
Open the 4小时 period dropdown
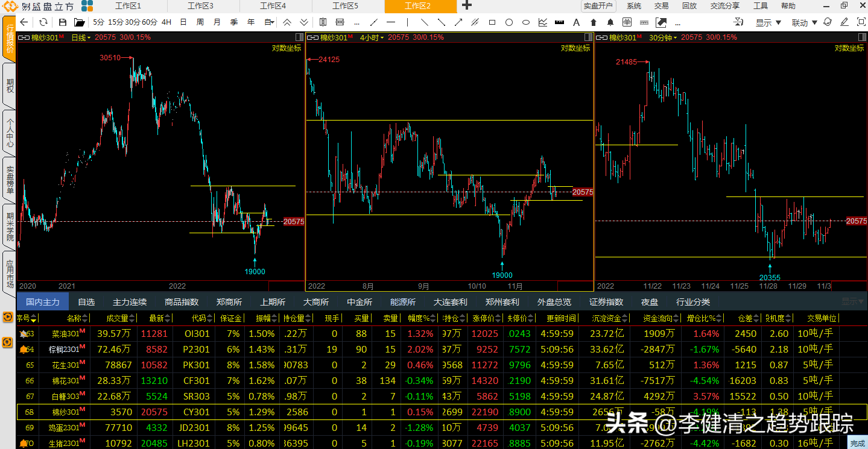click(x=372, y=37)
